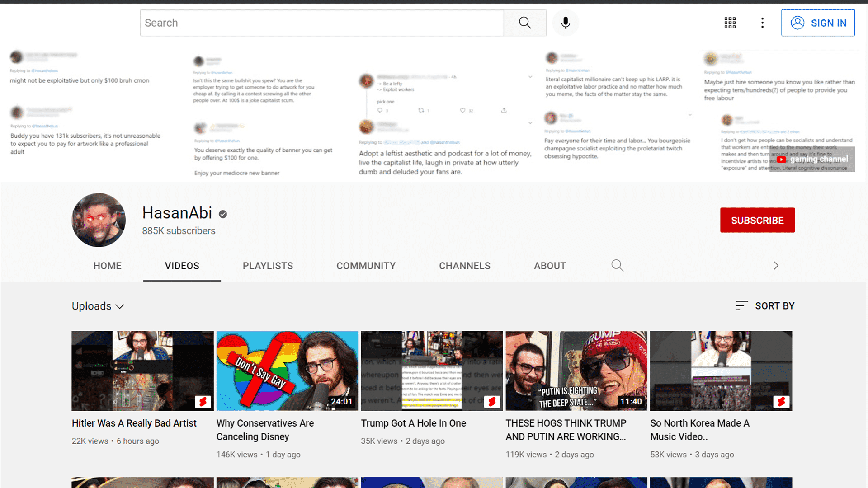Open Trump Got A Hole In One thumbnail
The width and height of the screenshot is (868, 488).
432,371
